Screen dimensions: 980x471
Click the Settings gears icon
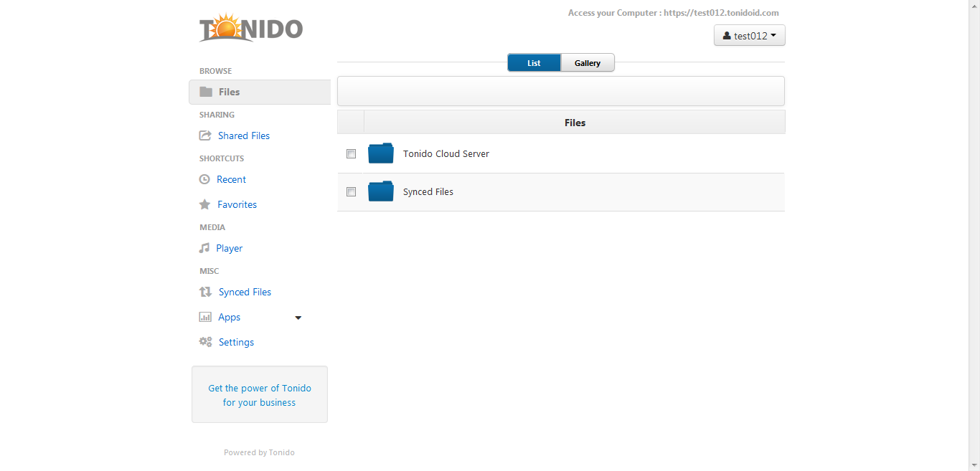pyautogui.click(x=205, y=342)
